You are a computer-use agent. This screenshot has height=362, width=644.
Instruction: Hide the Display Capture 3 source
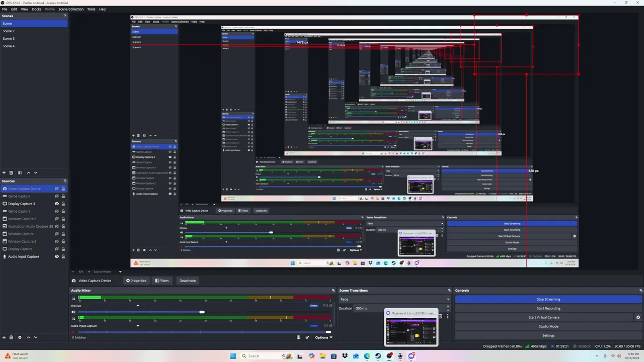point(57,204)
